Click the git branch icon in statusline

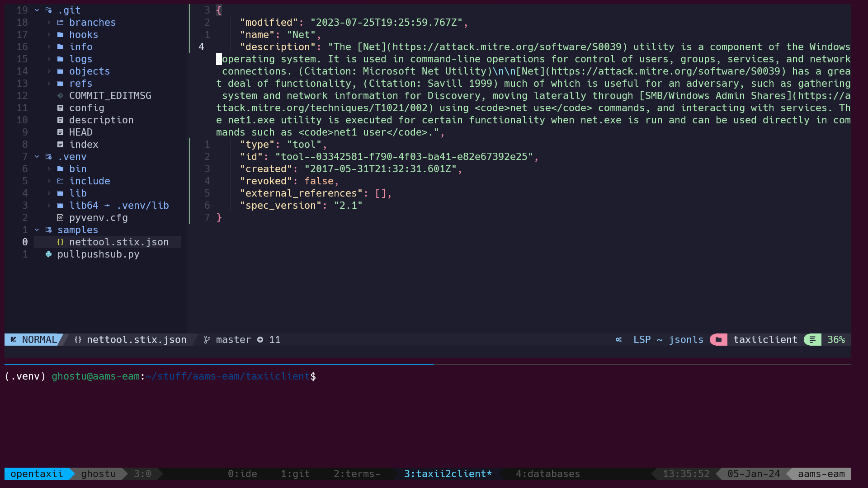point(207,339)
